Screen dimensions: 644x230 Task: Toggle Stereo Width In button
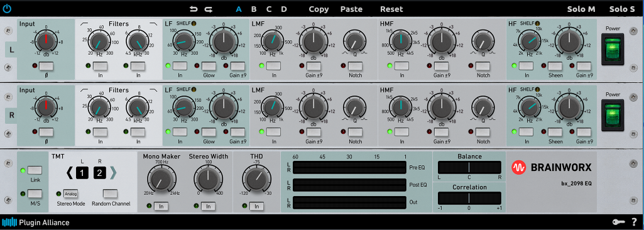(207, 206)
